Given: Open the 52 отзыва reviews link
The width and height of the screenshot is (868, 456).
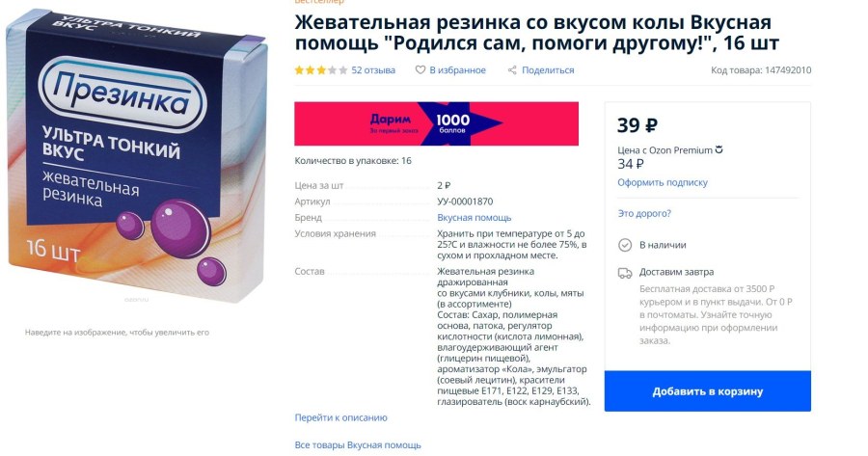Looking at the screenshot, I should (x=373, y=70).
